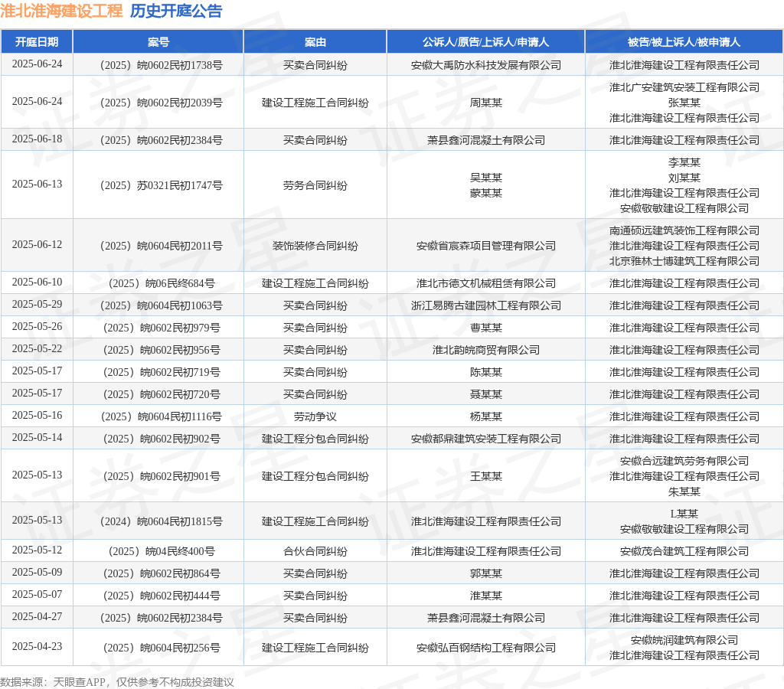784x689 pixels.
Task: Select case number (2025)皖06民终684号
Action: coord(158,283)
